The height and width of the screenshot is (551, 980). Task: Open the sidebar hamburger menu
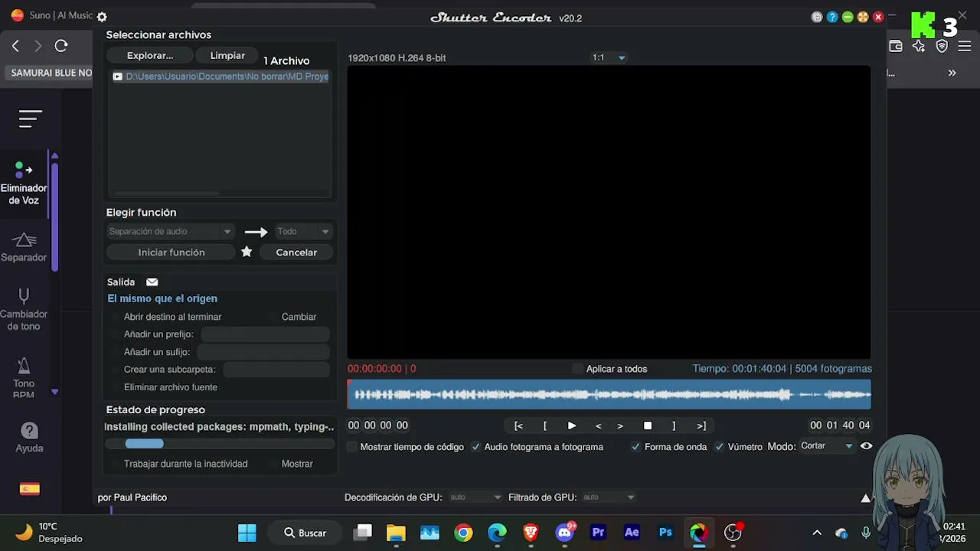pos(31,119)
